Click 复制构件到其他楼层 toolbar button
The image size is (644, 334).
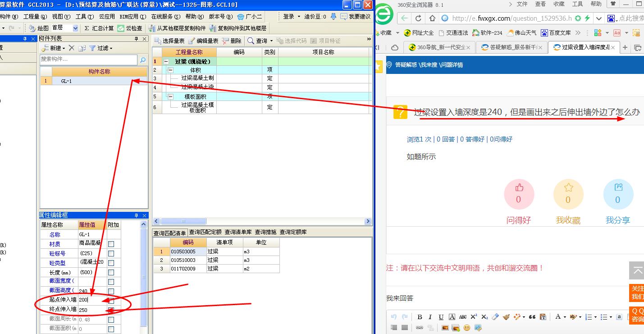[238, 28]
